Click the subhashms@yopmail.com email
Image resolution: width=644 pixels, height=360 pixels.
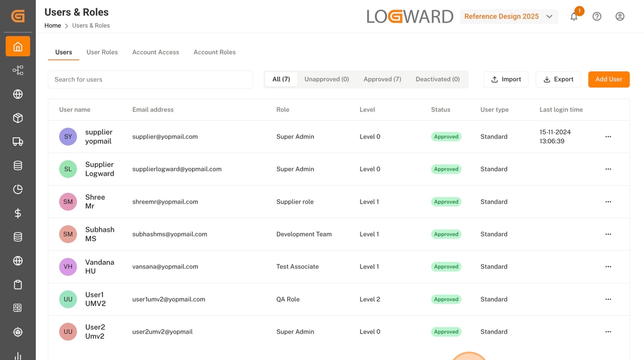170,234
